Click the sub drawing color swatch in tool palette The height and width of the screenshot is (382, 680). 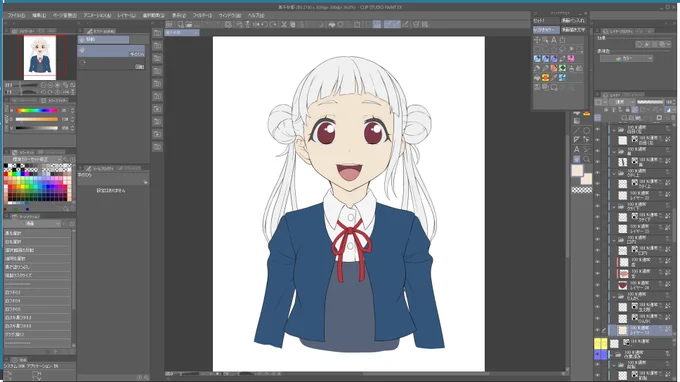pos(586,179)
